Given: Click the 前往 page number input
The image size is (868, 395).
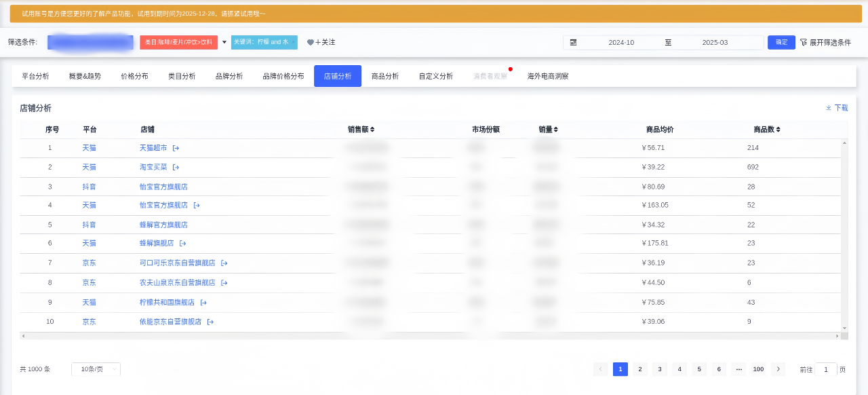Looking at the screenshot, I should pos(826,369).
